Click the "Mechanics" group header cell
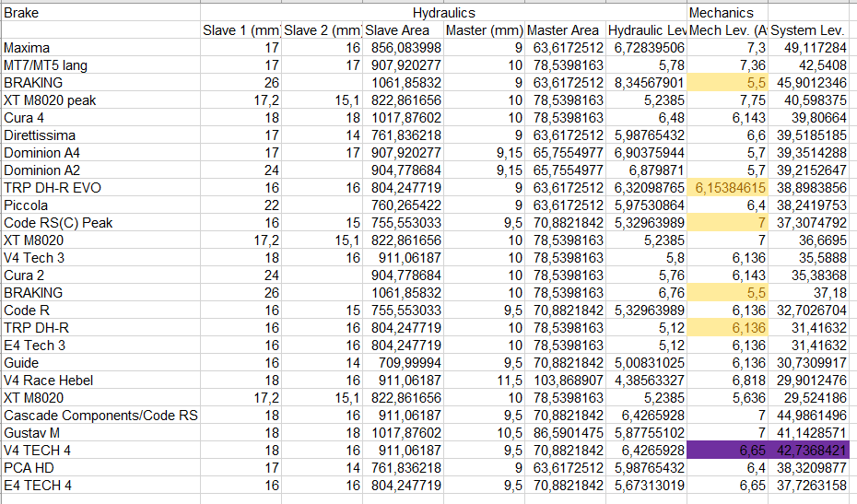Screen dimensions: 857x504 (721, 13)
